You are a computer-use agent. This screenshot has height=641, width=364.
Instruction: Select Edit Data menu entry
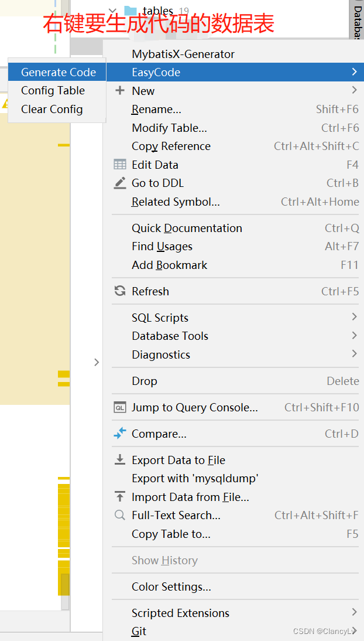click(235, 165)
